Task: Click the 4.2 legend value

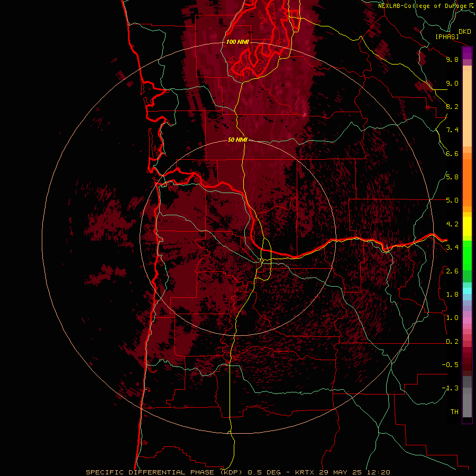Action: coord(452,224)
